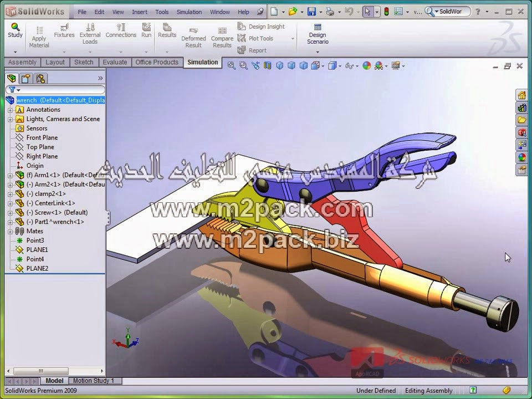Click the Print icon
This screenshot has height=399, width=532.
[x=330, y=12]
